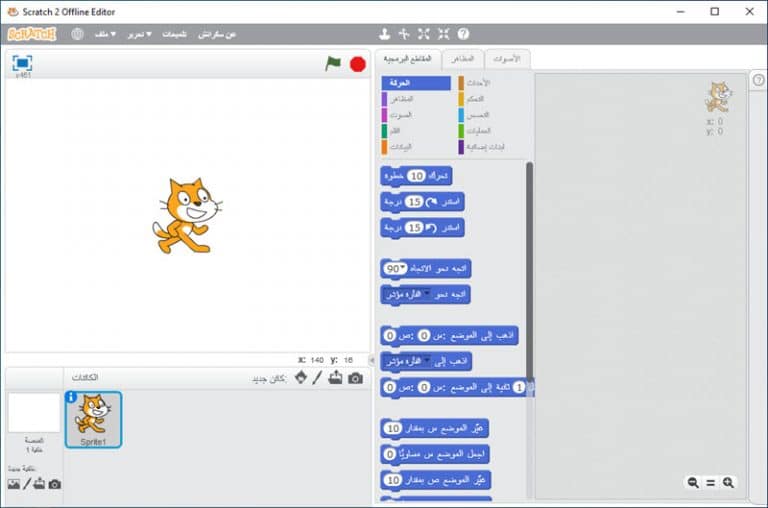Click the counterclockwise turn arrow block
This screenshot has height=508, width=768.
pyautogui.click(x=432, y=228)
